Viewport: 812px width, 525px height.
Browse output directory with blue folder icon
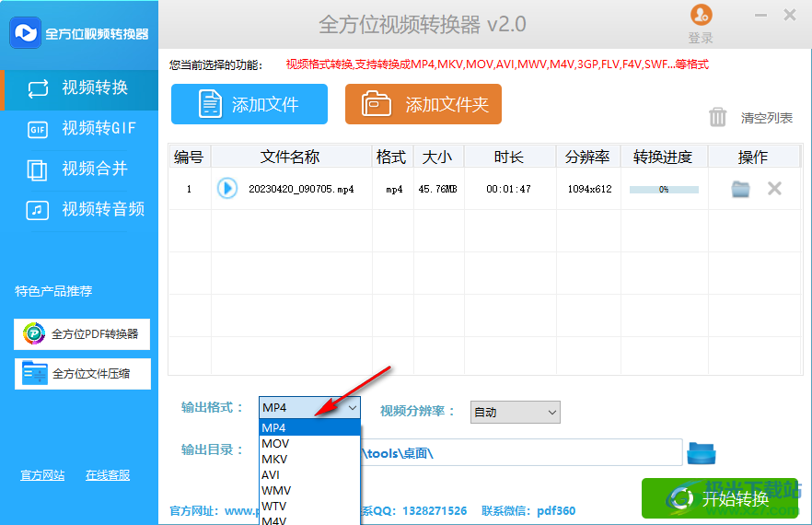click(x=702, y=453)
